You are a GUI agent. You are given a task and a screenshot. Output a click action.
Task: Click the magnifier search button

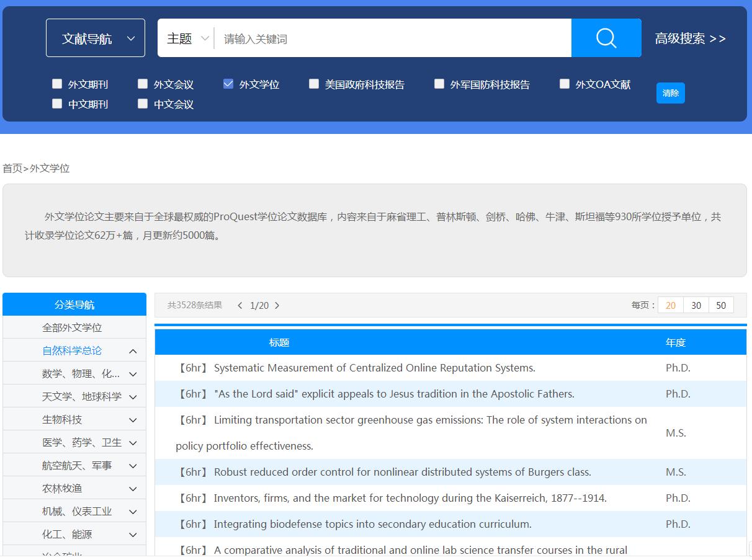point(606,38)
